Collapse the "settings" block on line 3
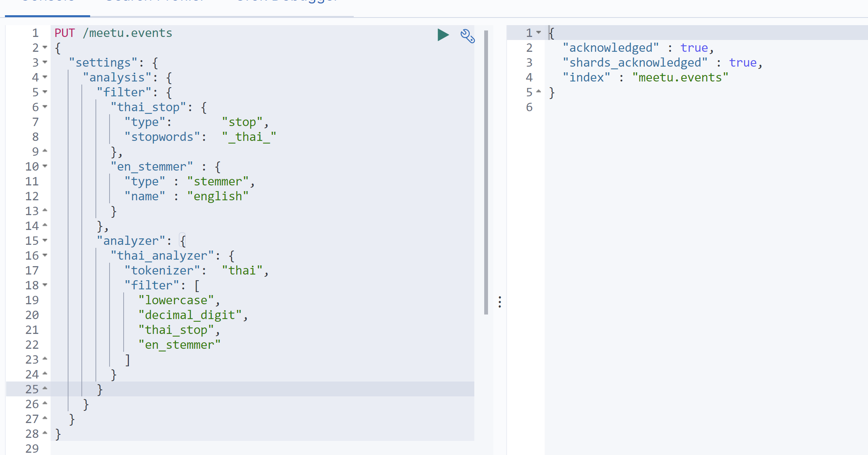This screenshot has height=455, width=868. click(45, 62)
